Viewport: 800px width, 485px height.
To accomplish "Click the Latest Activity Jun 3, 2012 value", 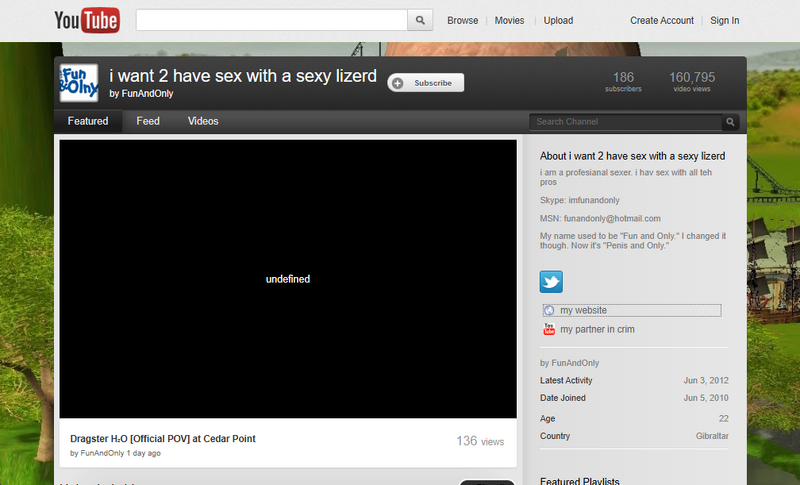I will coord(706,380).
